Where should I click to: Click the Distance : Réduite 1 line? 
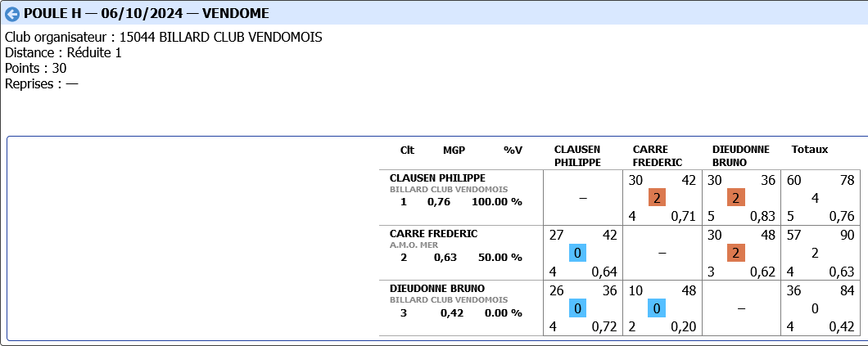click(x=63, y=53)
